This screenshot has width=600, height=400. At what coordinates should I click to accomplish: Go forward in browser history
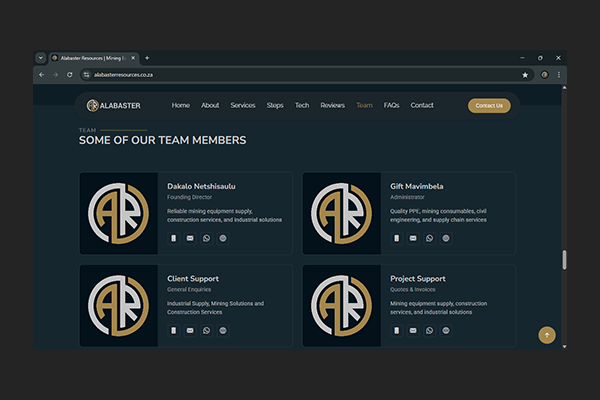(55, 75)
